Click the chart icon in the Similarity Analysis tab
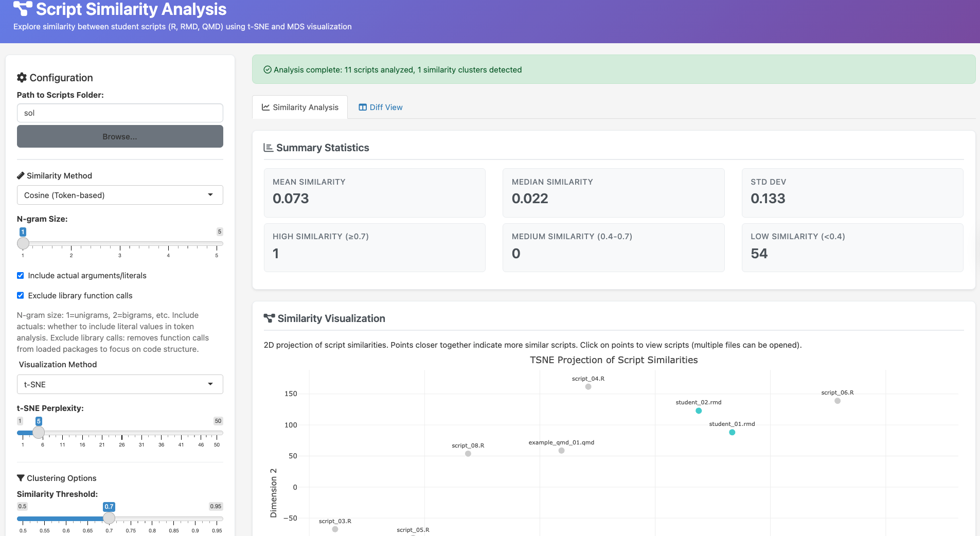 click(x=265, y=107)
